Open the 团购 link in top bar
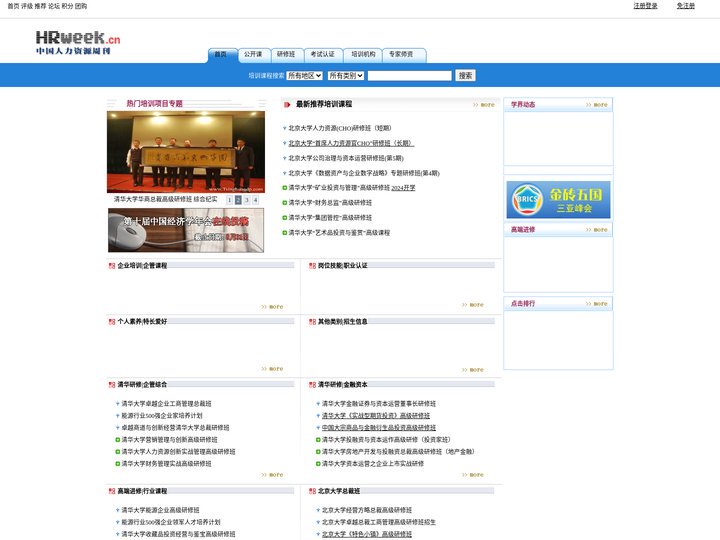This screenshot has width=720, height=540. pos(81,6)
